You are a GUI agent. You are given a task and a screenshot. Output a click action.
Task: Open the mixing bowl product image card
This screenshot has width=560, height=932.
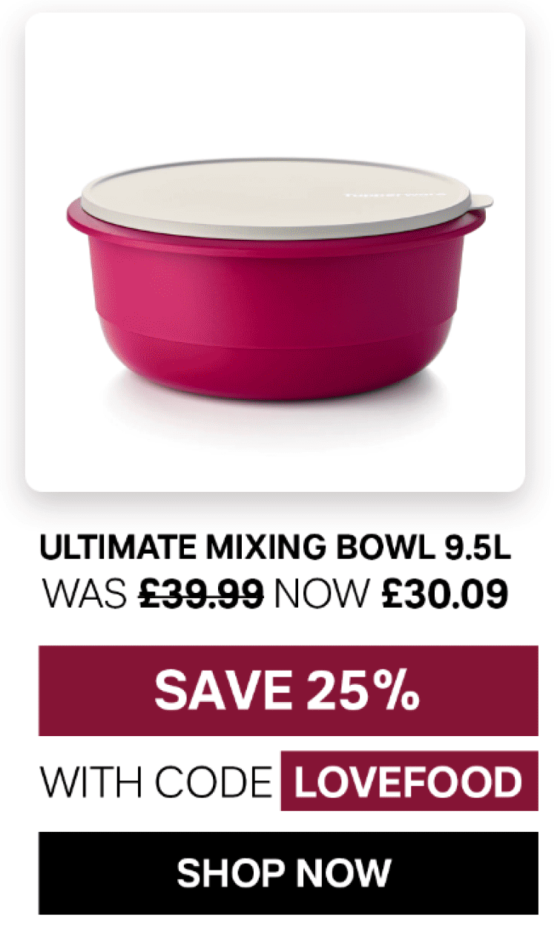tap(275, 252)
